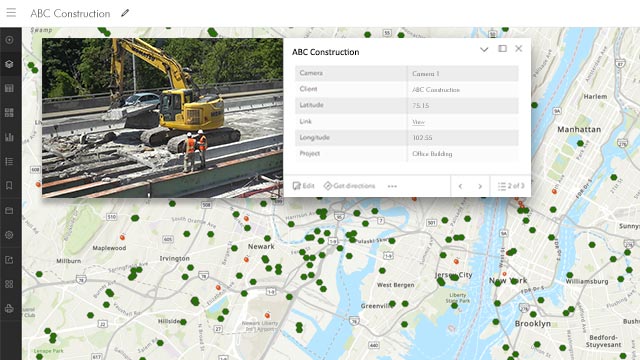The image size is (640, 360).
Task: Click the orange point at Newark airport
Action: [x=267, y=315]
